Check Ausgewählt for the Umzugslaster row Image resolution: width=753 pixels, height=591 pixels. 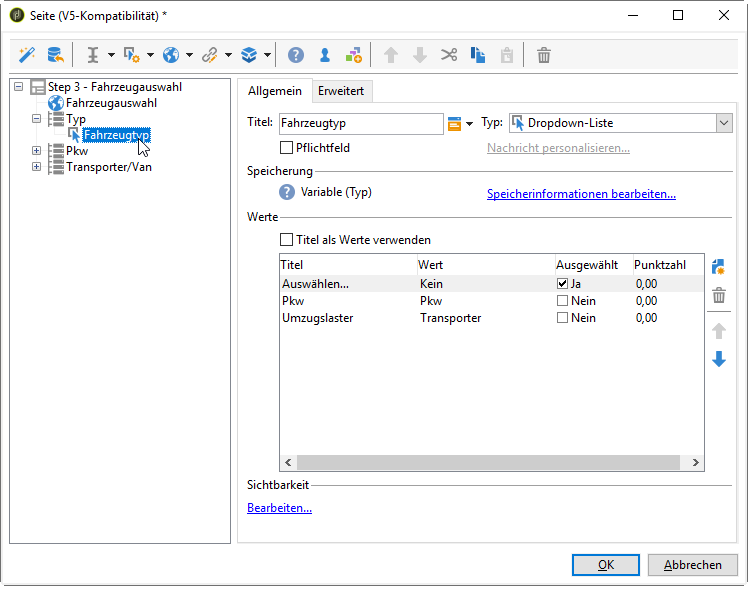pyautogui.click(x=562, y=318)
